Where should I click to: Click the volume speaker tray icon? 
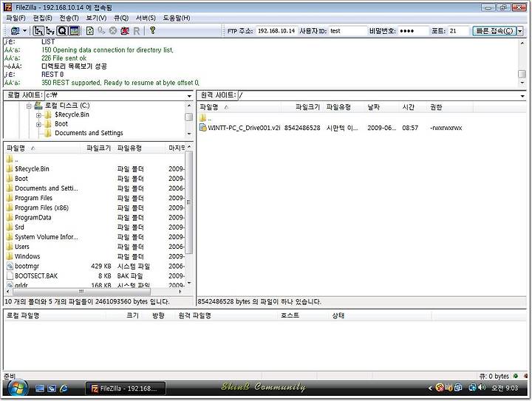point(482,387)
